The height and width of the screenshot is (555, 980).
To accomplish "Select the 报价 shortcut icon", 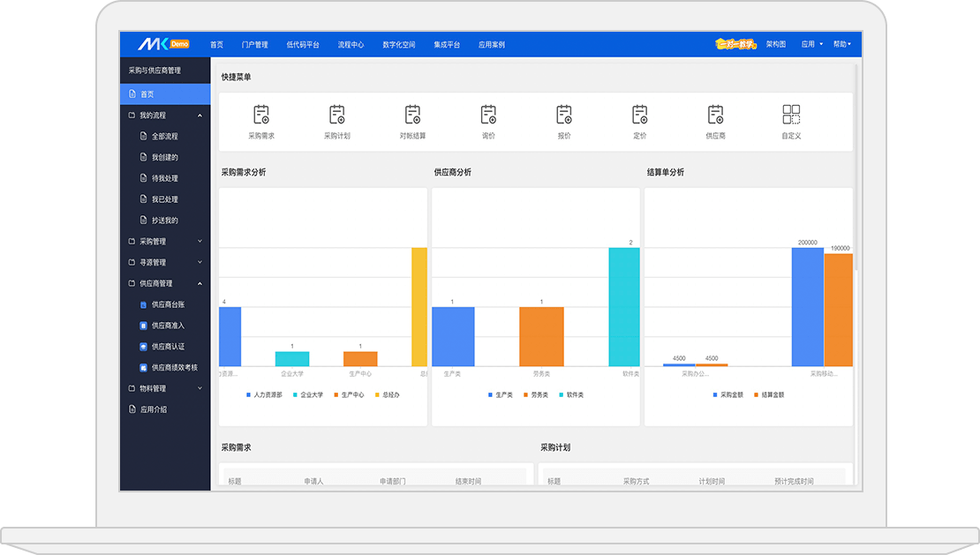I will (564, 115).
